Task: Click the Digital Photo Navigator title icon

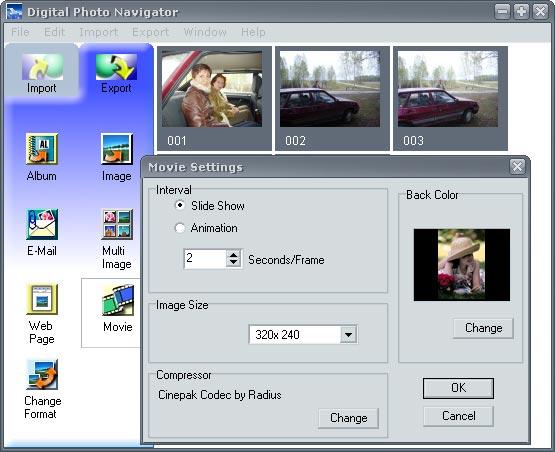Action: tap(14, 12)
